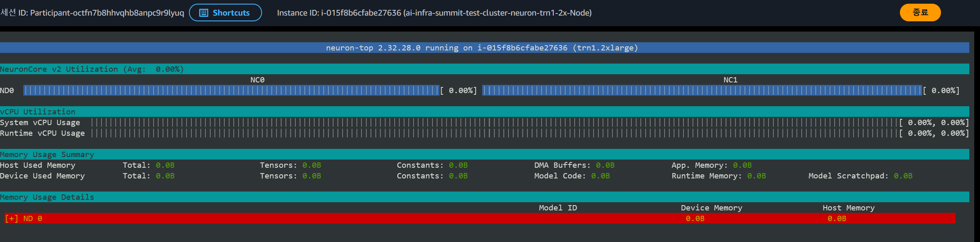Click the Device Used Memory label
This screenshot has height=242, width=980.
tap(42, 176)
